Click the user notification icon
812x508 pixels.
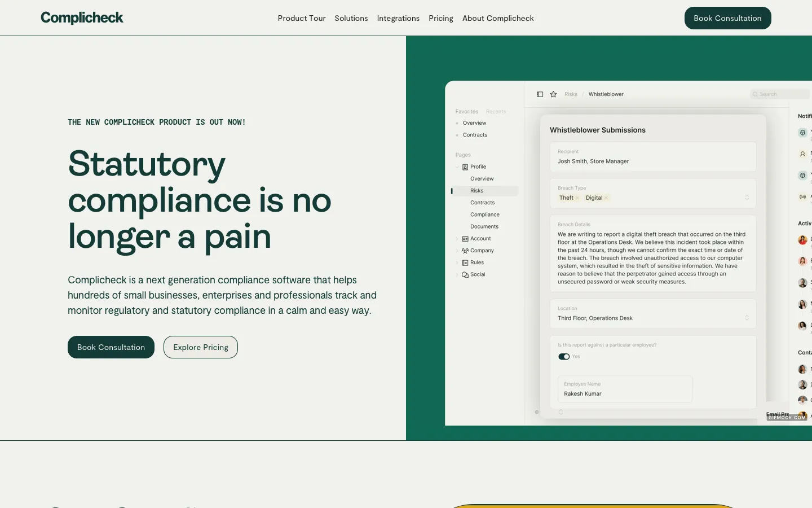[802, 154]
